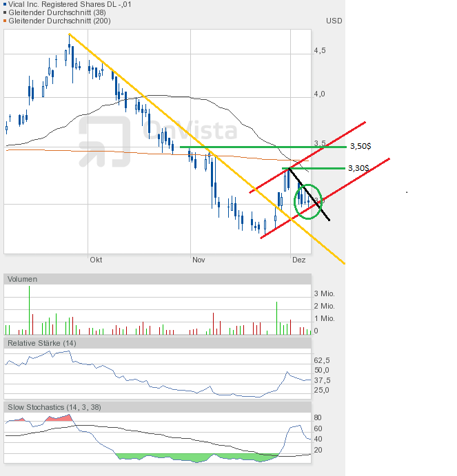Viewport: 457px width, 476px height.
Task: Click the tallest green volume bar in September
Action: pos(29,310)
